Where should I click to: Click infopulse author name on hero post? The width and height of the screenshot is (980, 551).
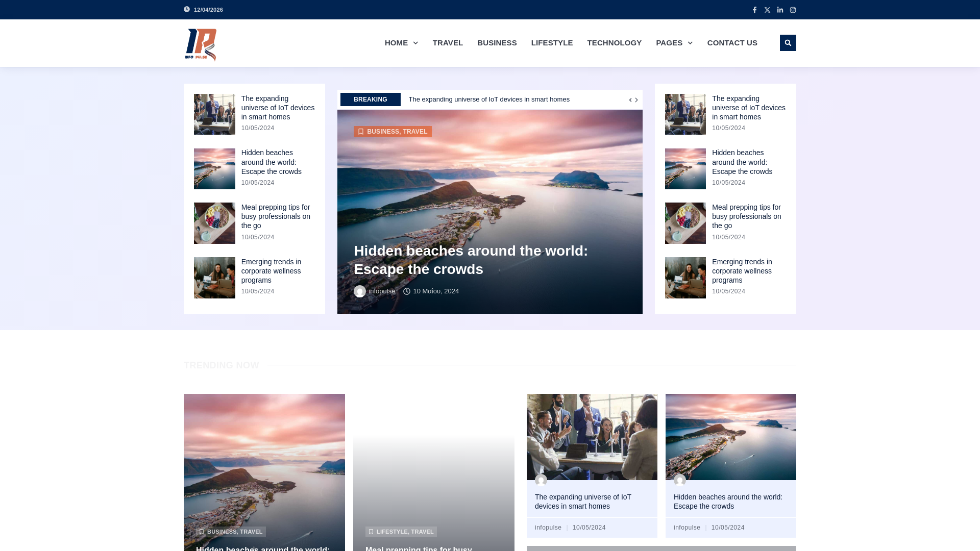(x=382, y=291)
